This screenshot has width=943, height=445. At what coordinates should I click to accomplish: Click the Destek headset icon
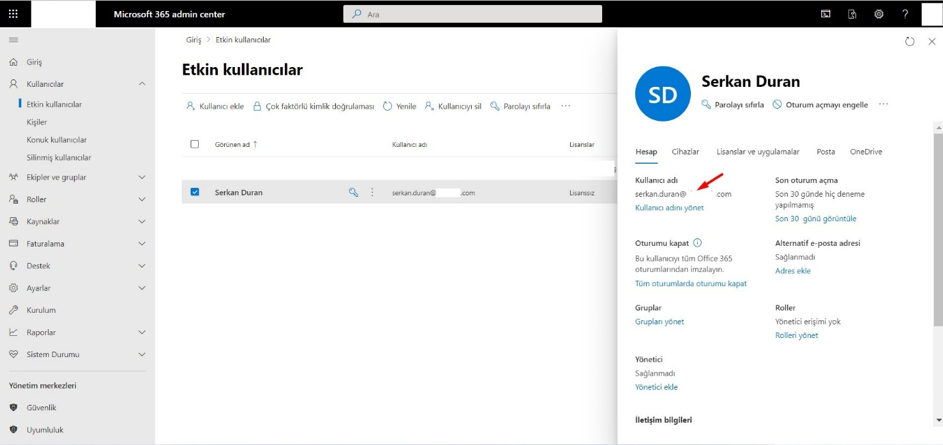(14, 266)
